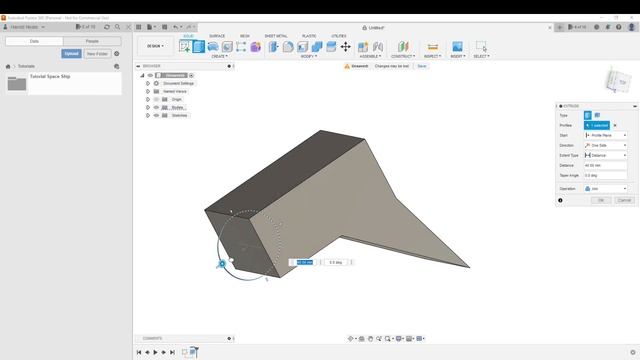Open the Design workspace dropdown
The height and width of the screenshot is (360, 640).
coord(155,46)
